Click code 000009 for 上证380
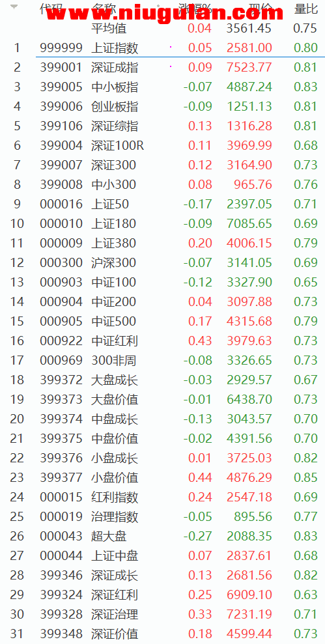The image size is (325, 644). 61,243
